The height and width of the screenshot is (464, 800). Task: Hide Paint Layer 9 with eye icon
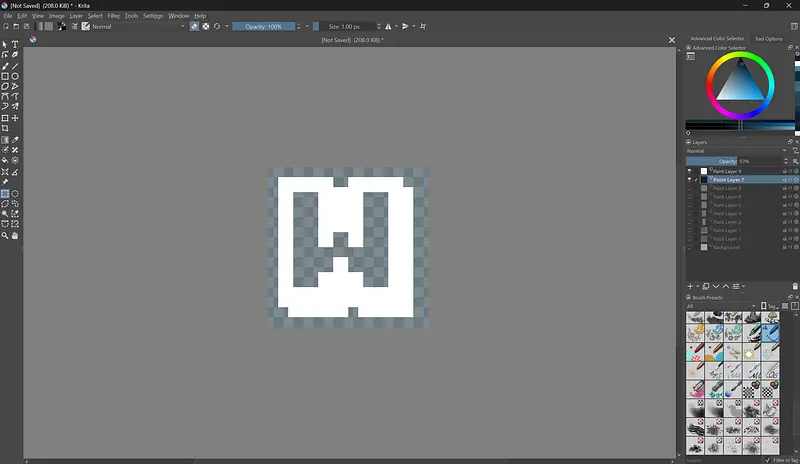point(689,171)
